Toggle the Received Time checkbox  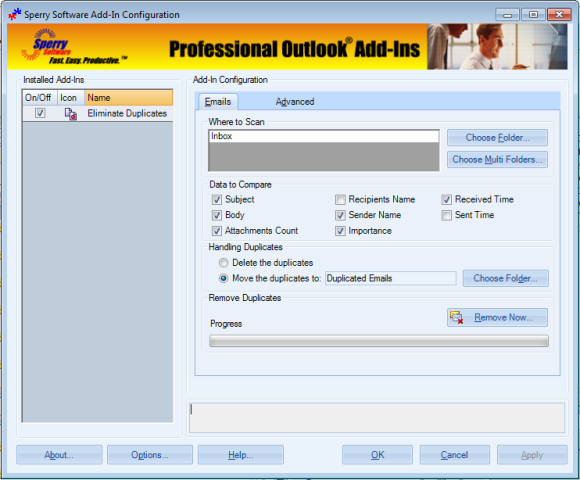click(x=446, y=200)
